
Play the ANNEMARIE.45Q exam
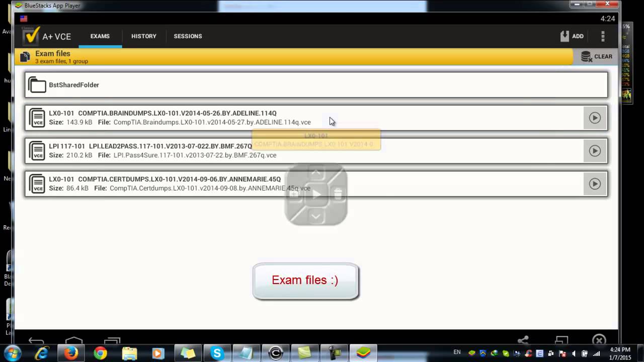point(595,184)
